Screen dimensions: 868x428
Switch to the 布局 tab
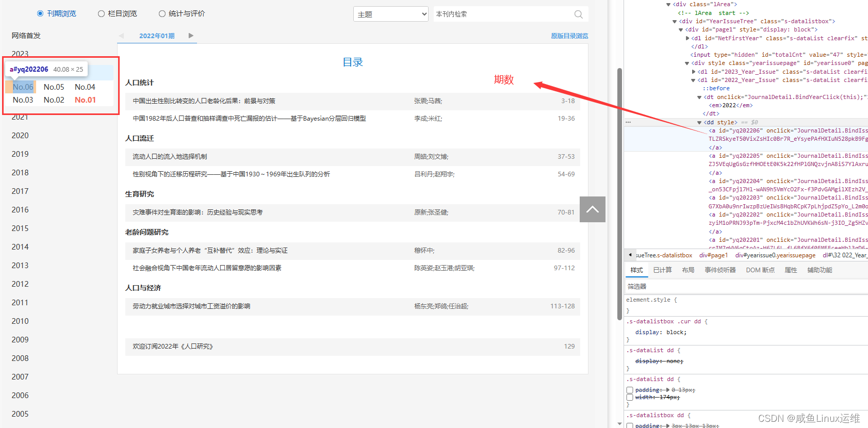click(688, 270)
